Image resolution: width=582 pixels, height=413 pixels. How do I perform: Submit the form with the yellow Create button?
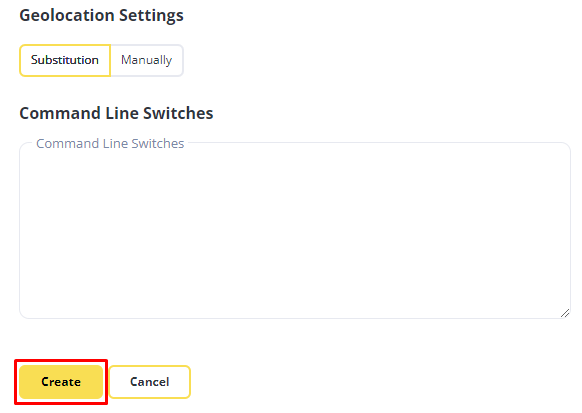tap(61, 382)
